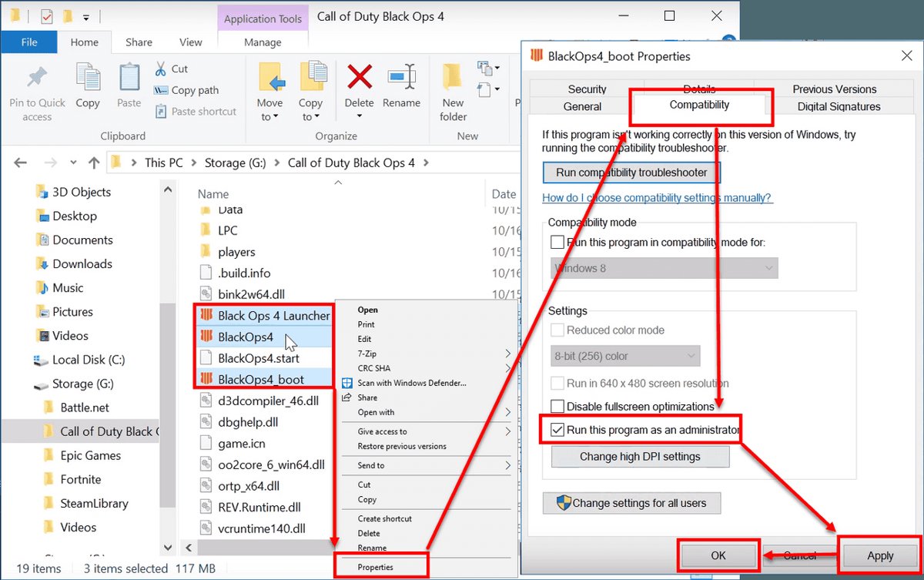Screen dimensions: 924x580
Task: Enable Disable fullscreen optimizations checkbox
Action: point(557,406)
